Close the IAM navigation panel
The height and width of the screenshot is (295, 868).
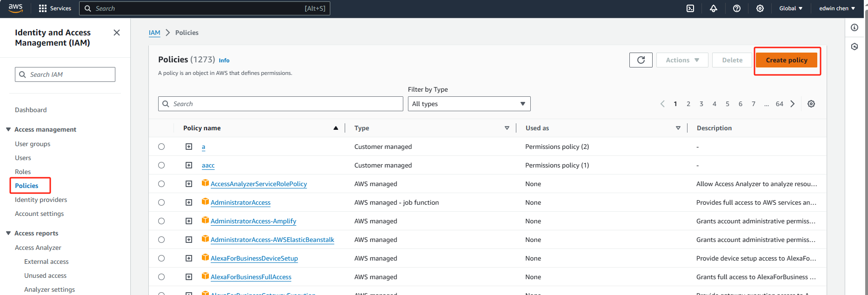117,33
